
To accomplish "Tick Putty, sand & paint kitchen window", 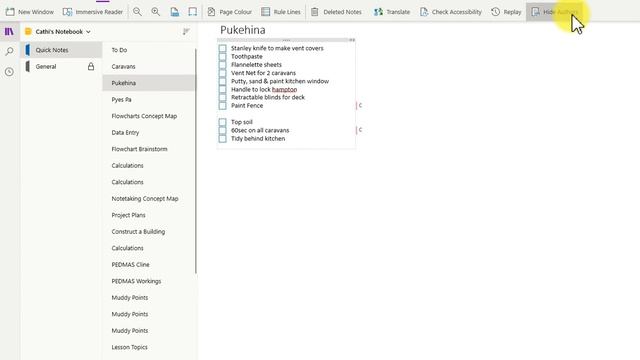I will (222, 81).
